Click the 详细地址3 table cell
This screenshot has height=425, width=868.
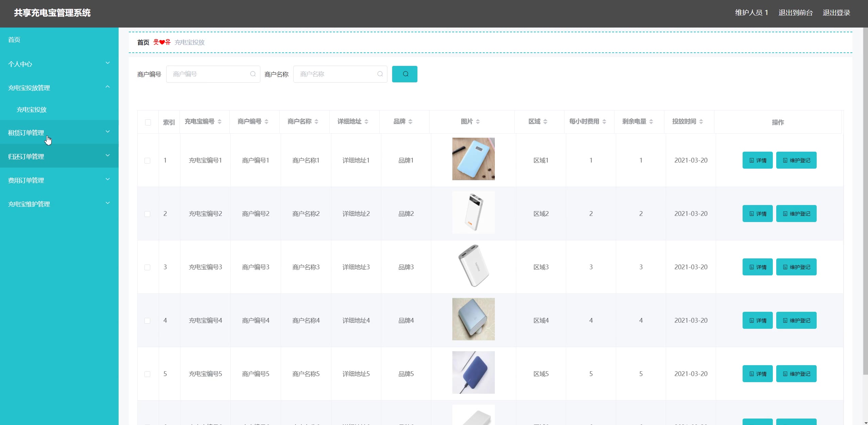(356, 267)
